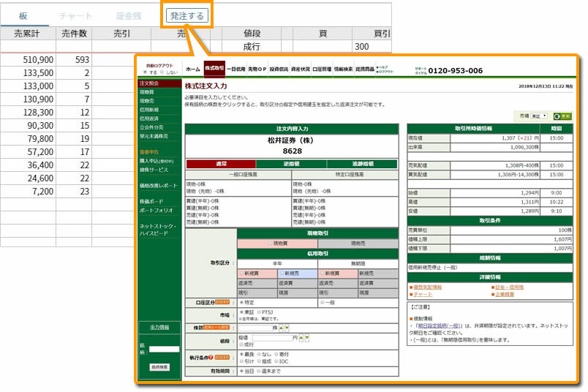This screenshot has width=588, height=392.
Task: Choose 一般 account type radio
Action: [322, 302]
